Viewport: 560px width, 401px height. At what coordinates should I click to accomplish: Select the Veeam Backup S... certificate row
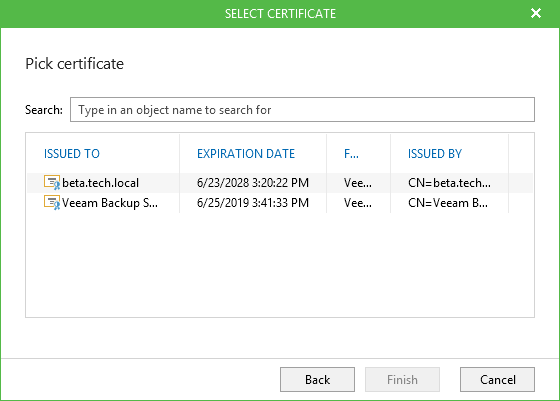click(x=280, y=203)
